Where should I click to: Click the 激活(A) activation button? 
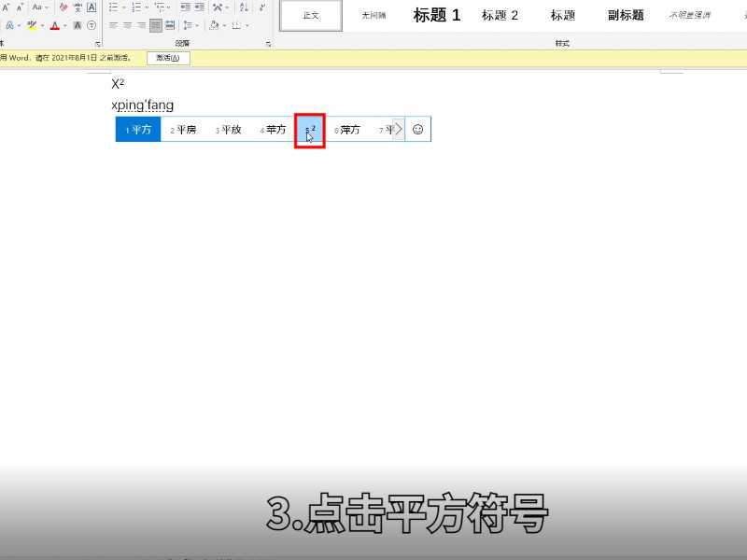coord(168,57)
